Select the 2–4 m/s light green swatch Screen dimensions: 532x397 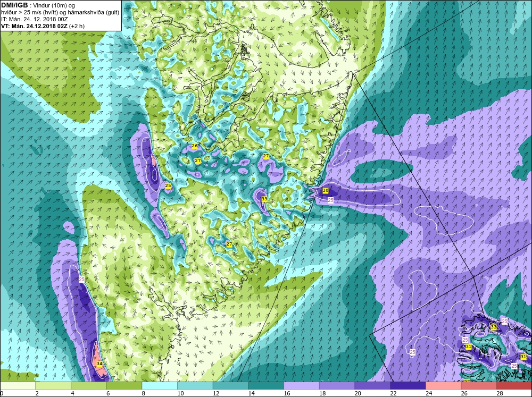[53, 386]
